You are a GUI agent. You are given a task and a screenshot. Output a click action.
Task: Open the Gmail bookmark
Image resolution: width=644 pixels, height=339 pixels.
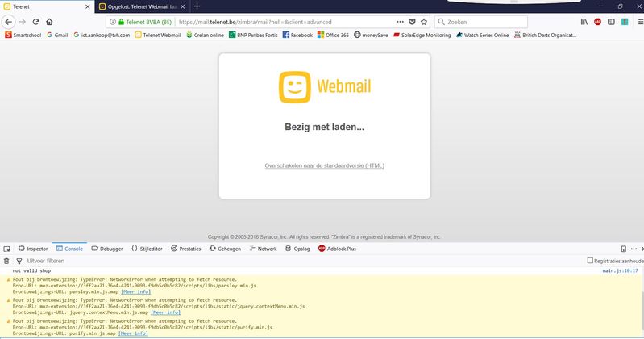click(57, 35)
